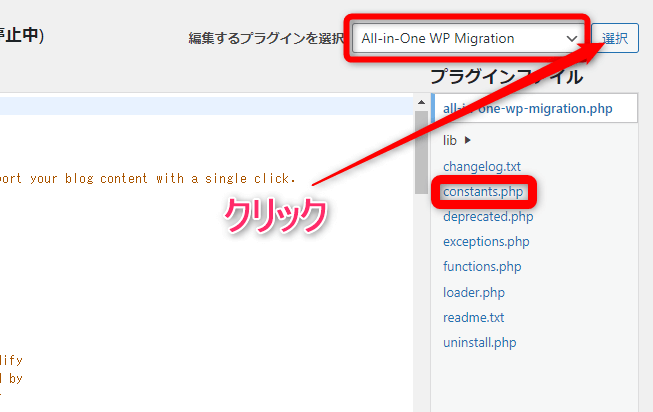The width and height of the screenshot is (653, 412).
Task: Click the プラグインファイル heading
Action: click(x=506, y=77)
